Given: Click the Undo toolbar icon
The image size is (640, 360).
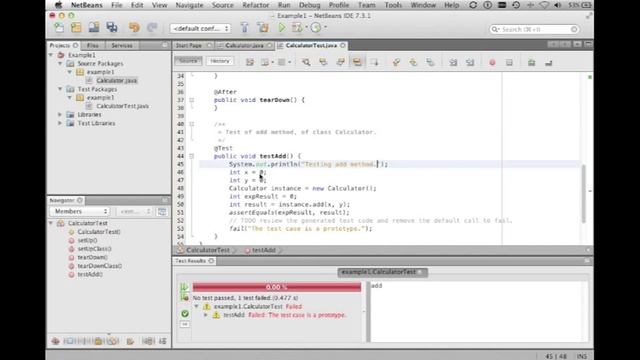Looking at the screenshot, I should click(134, 28).
